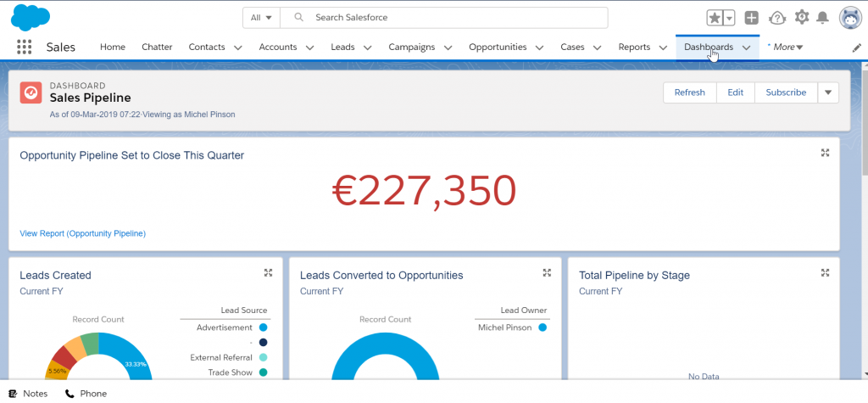Viewport: 868px width, 403px height.
Task: Open the favorites list dropdown arrow
Action: coord(729,18)
